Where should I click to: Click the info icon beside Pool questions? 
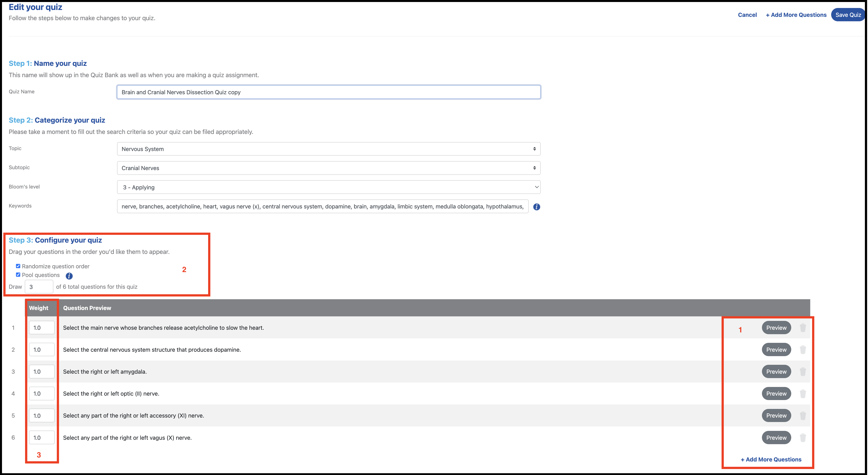69,276
